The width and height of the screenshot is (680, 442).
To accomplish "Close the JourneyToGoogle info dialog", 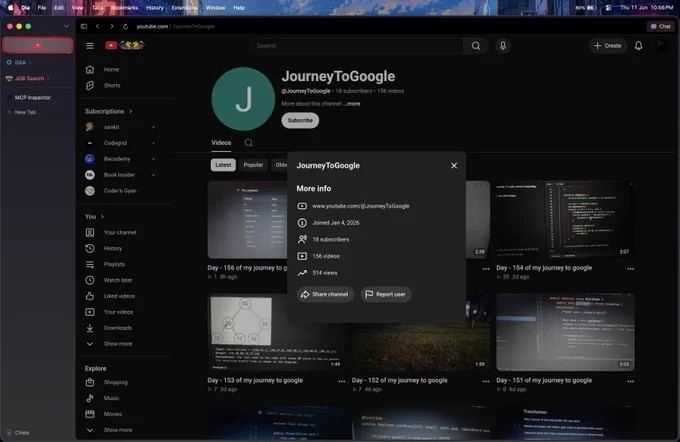I will (454, 166).
